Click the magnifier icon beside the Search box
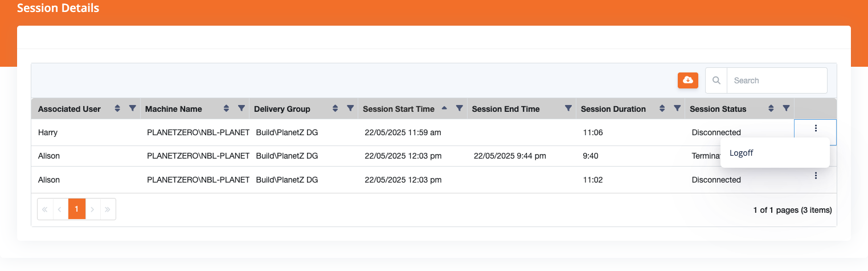This screenshot has width=868, height=271. pos(716,80)
